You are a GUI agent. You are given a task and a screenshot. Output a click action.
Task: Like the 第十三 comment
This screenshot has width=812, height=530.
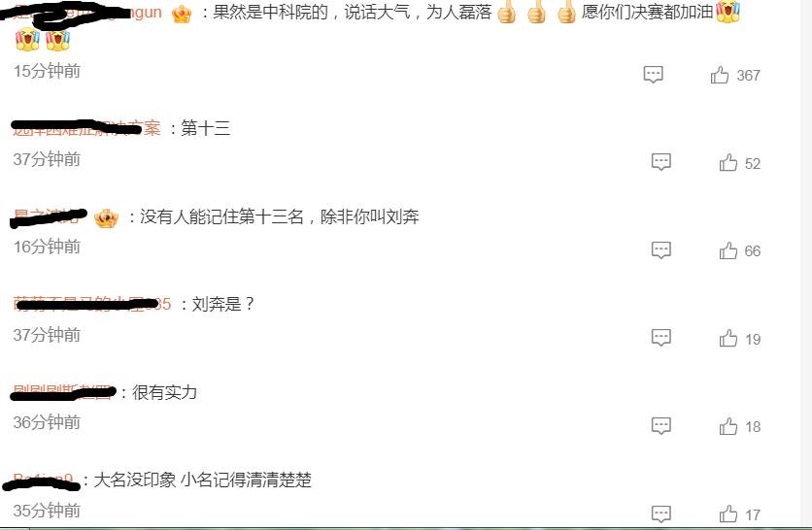(x=727, y=162)
